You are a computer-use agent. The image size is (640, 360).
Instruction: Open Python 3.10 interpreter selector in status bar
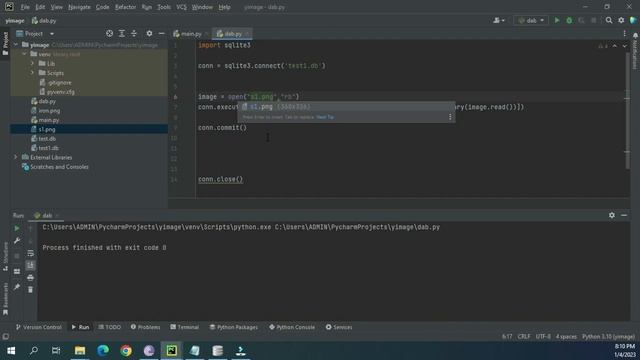coord(608,337)
